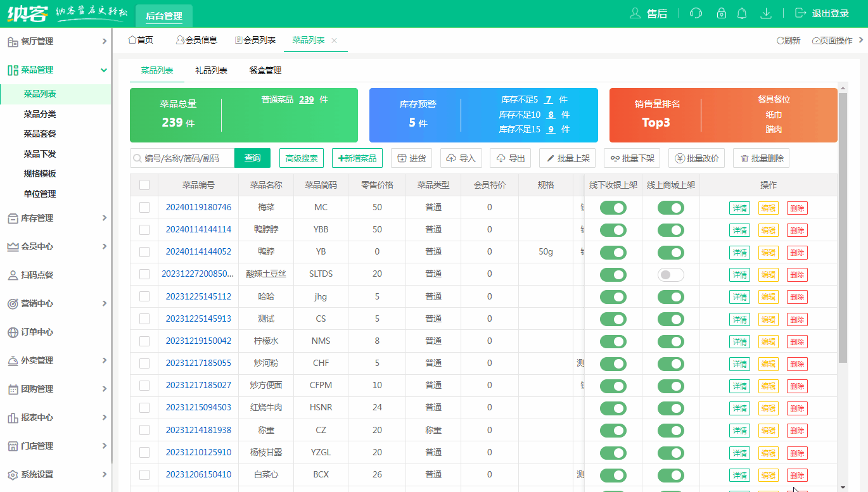Enable 线上商城上架 toggle for 酸辣土豆丝

670,274
